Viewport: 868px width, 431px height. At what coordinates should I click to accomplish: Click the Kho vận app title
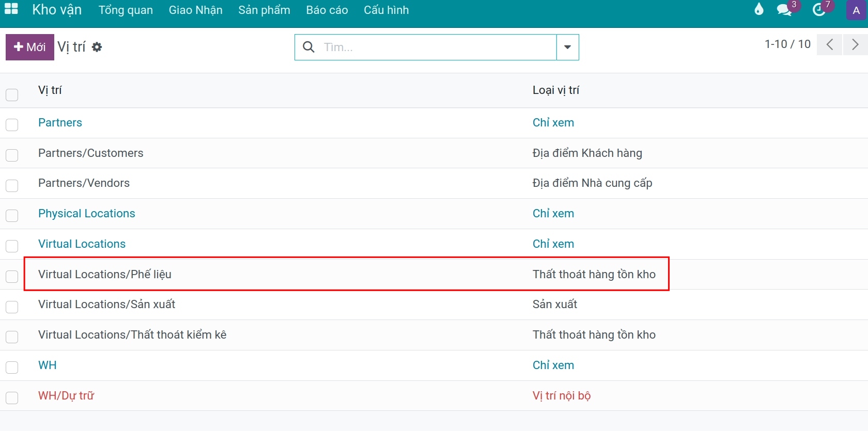tap(57, 10)
